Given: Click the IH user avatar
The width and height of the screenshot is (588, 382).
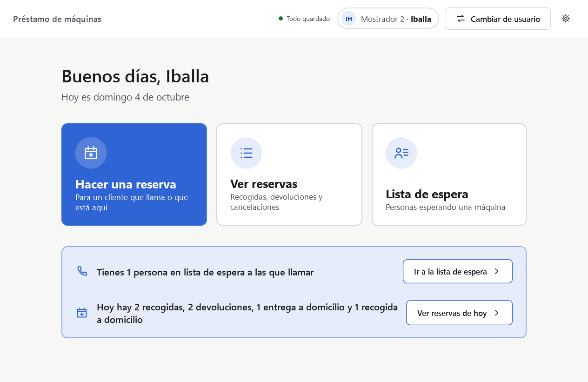Looking at the screenshot, I should [349, 19].
